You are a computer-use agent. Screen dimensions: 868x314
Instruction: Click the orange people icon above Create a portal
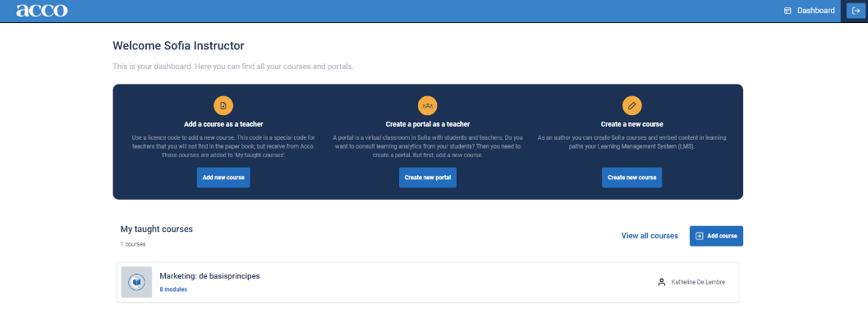(x=427, y=105)
